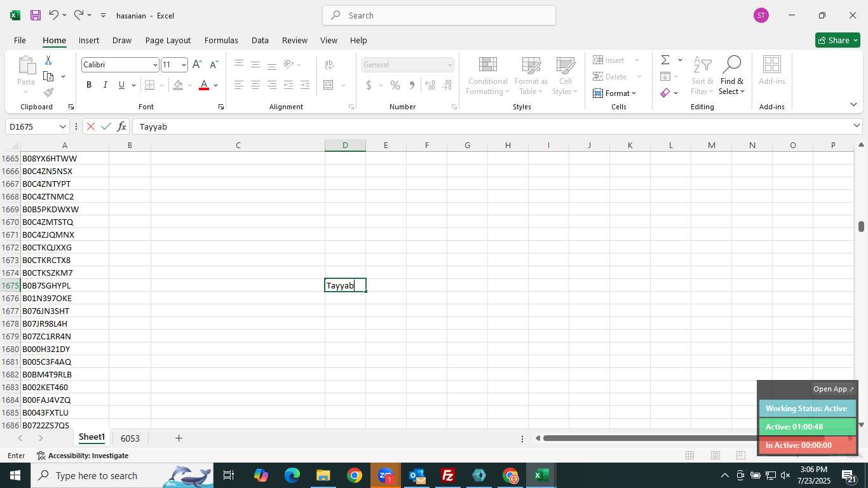Viewport: 868px width, 488px height.
Task: Increase font size with large A icon
Action: tap(197, 65)
